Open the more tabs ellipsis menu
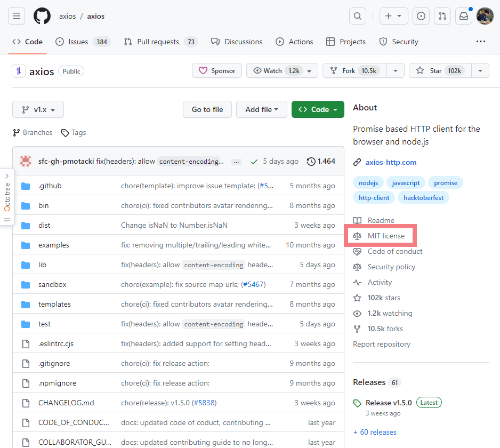This screenshot has height=448, width=500. pos(481,42)
